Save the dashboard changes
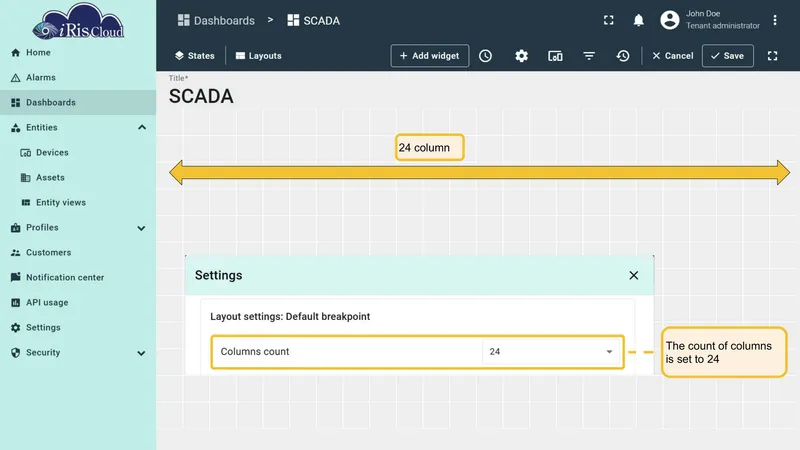This screenshot has width=800, height=450. [728, 56]
